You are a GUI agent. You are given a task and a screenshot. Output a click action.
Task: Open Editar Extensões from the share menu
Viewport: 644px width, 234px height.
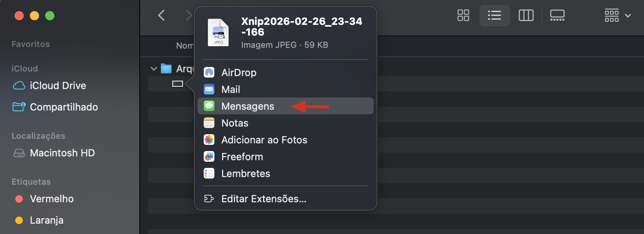pos(263,198)
